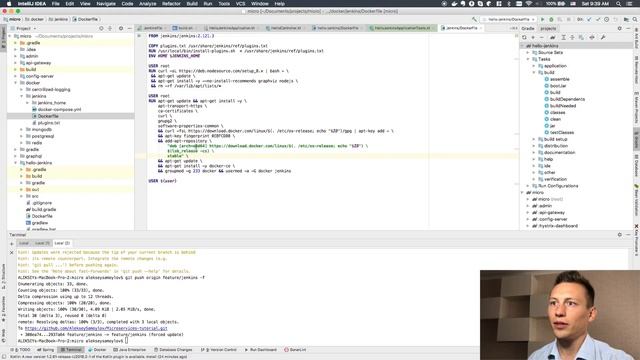Viewport: 640px width, 360px height.
Task: Expand the api-gateway folder
Action: click(16, 63)
